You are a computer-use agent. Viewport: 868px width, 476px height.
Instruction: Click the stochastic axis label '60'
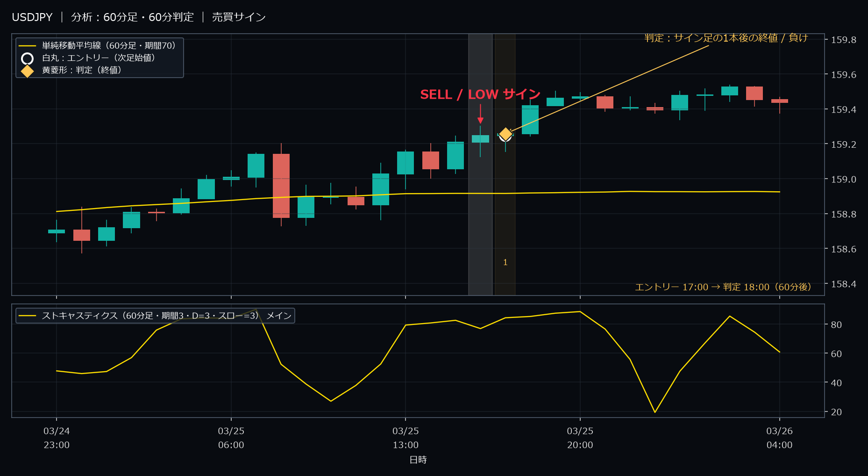pos(836,354)
